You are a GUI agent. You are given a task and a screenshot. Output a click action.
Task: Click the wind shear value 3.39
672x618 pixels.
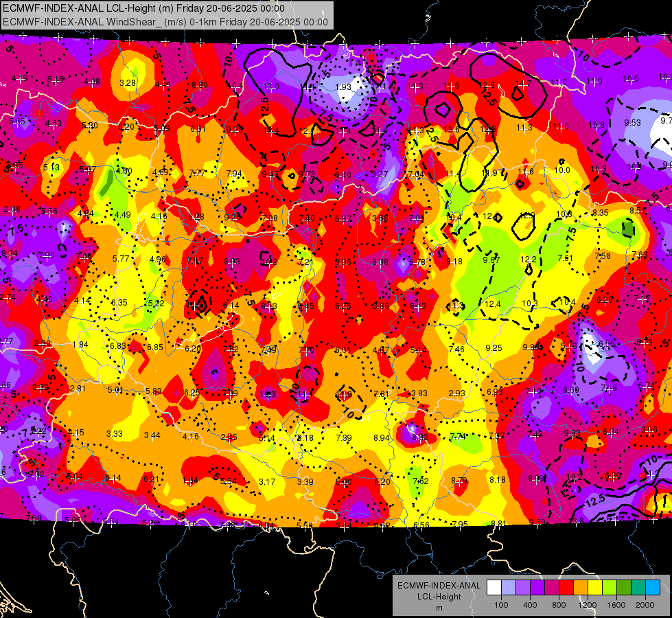305,481
